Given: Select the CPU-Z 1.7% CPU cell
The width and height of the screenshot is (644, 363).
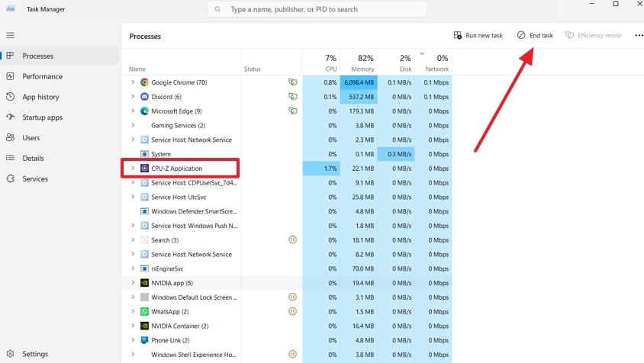Looking at the screenshot, I should point(321,169).
